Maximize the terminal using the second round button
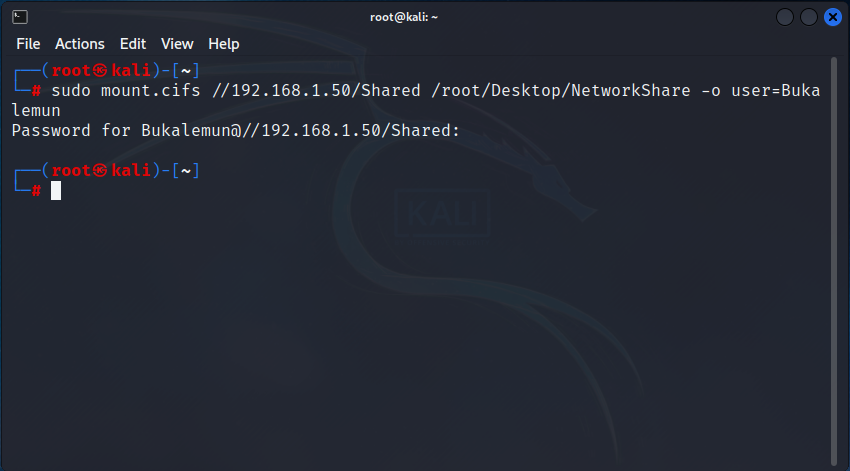The image size is (850, 471). coord(808,17)
